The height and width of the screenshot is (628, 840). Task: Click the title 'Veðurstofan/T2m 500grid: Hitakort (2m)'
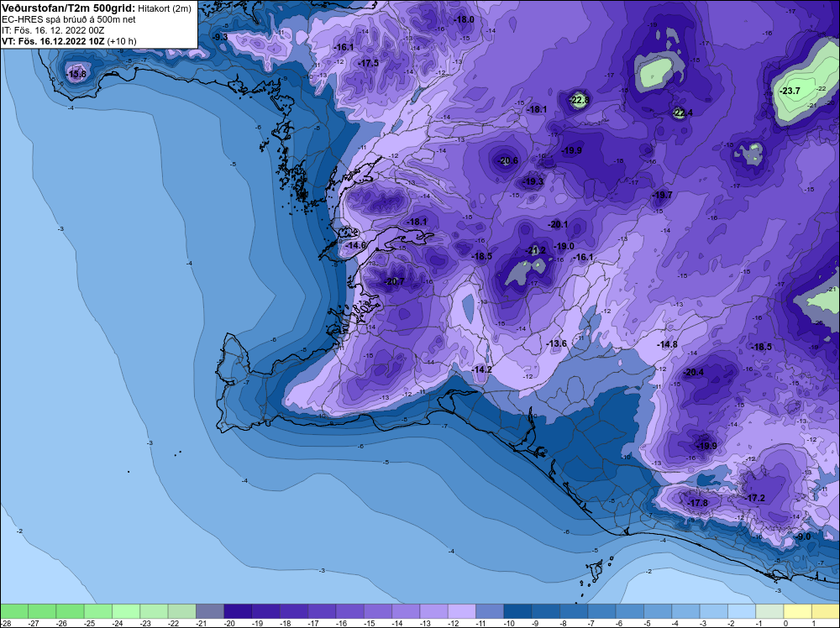(97, 8)
